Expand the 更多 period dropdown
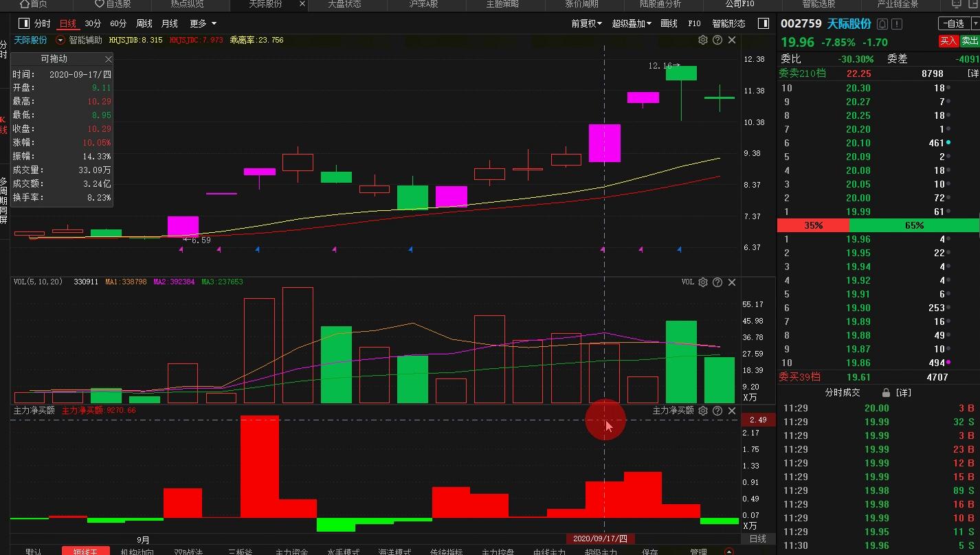 coord(203,23)
